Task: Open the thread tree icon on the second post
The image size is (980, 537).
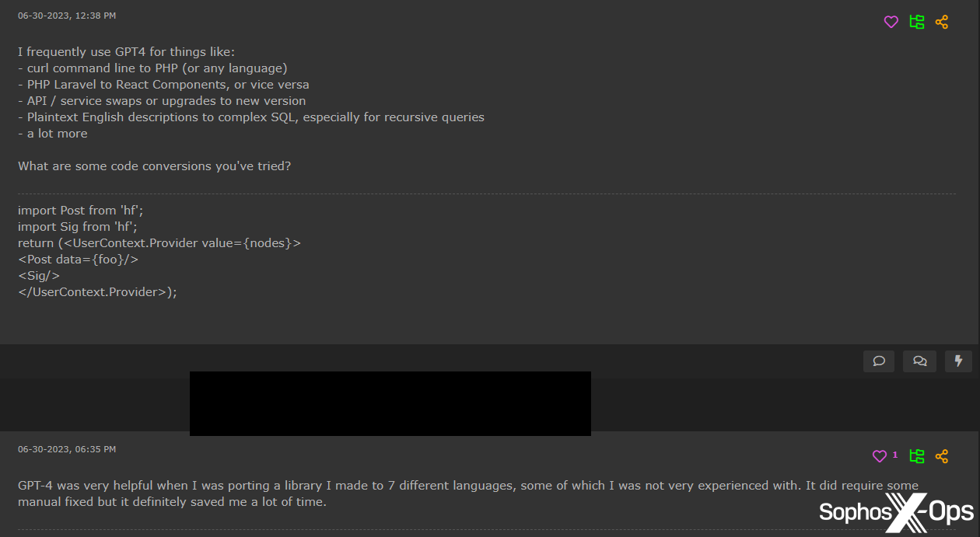Action: (x=917, y=456)
